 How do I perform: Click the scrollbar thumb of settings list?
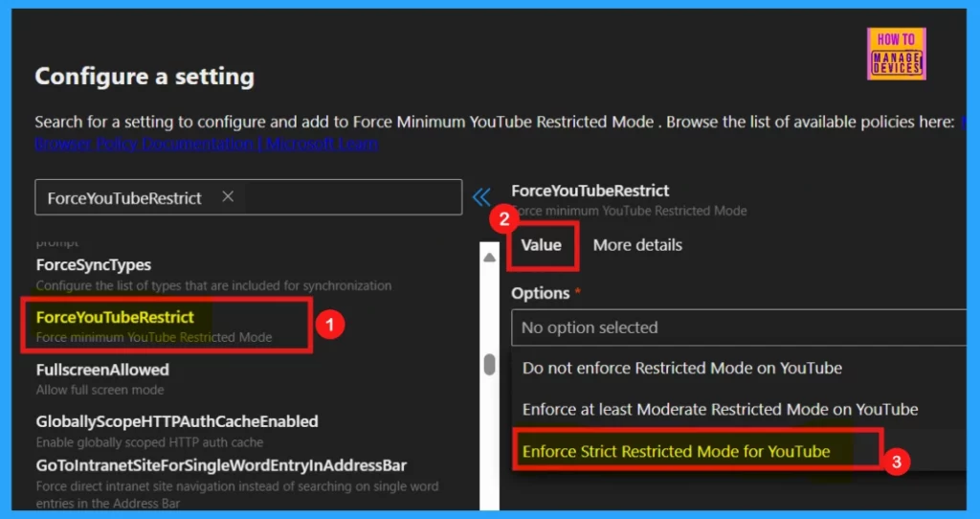click(x=489, y=365)
